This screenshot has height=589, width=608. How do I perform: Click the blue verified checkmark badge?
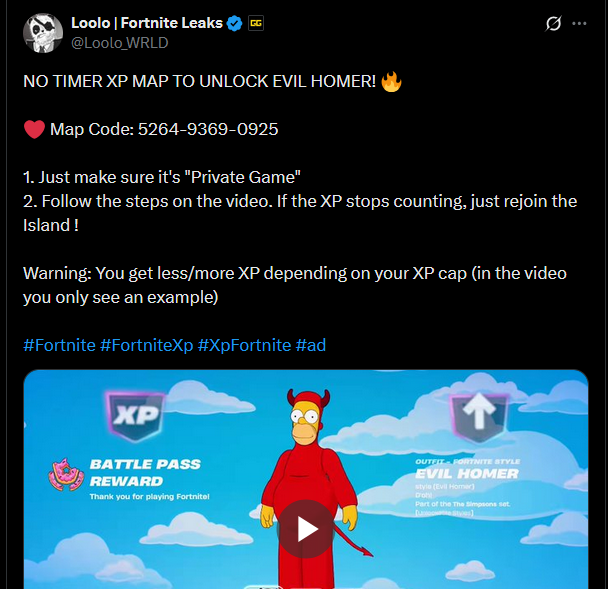click(234, 23)
